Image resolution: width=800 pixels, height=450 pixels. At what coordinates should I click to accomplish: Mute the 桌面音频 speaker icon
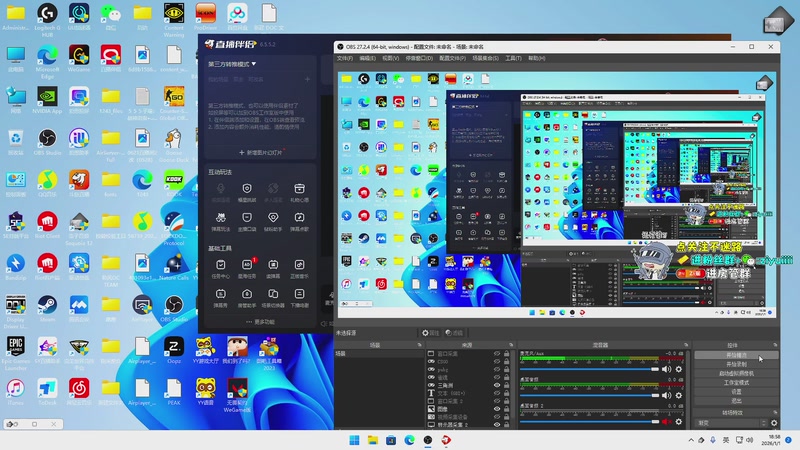(666, 395)
